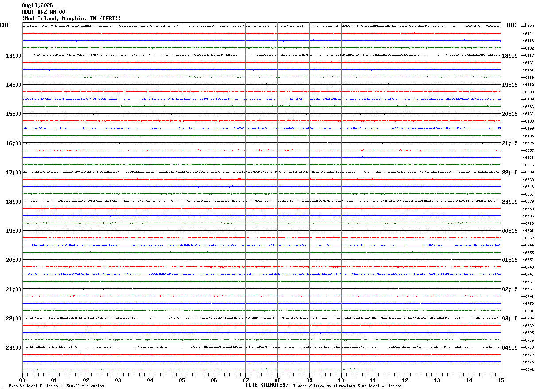Click the TIME (MINUTES) axis title
This screenshot has width=536, height=392.
(267, 385)
